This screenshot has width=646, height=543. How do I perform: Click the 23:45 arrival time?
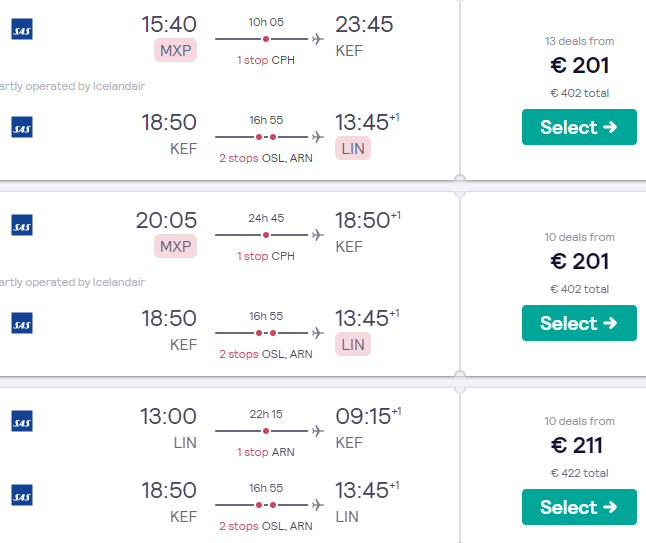pos(364,24)
